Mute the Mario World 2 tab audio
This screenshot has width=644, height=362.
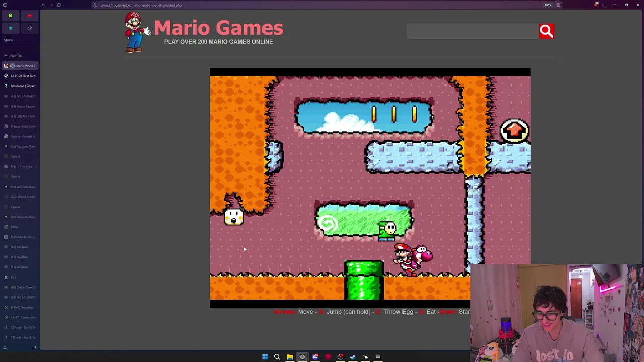13,66
